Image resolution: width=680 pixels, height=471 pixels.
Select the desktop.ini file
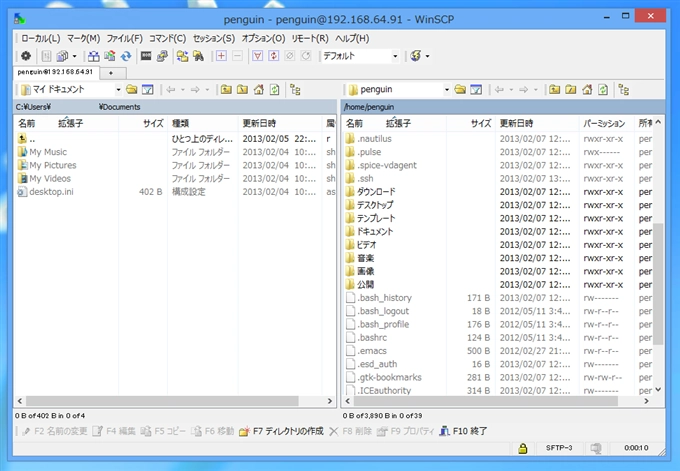[46, 192]
